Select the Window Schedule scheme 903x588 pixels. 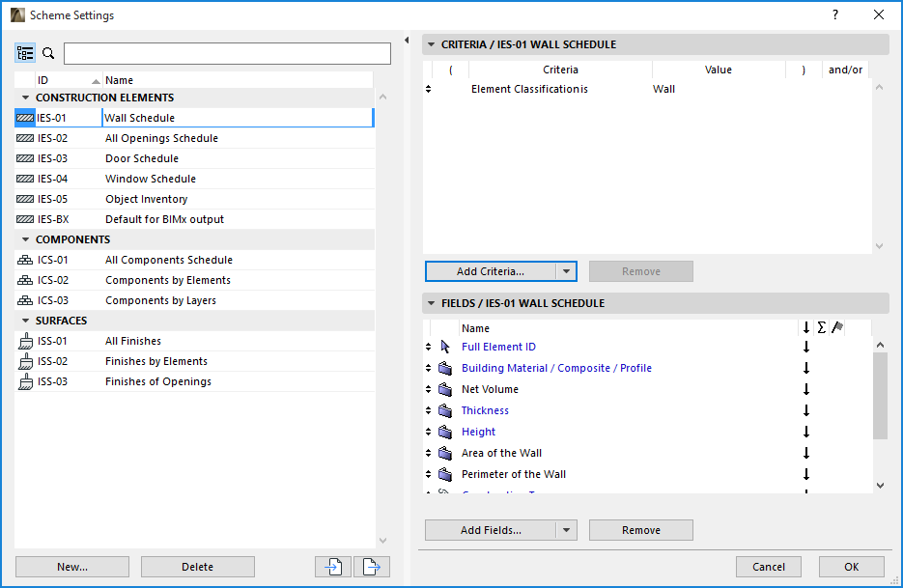tap(195, 179)
